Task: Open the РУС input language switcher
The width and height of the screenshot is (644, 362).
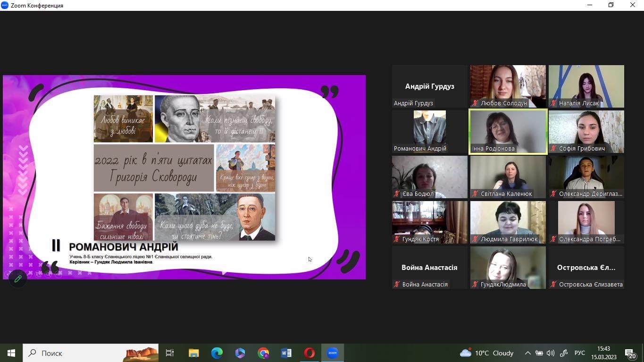Action: (x=579, y=353)
